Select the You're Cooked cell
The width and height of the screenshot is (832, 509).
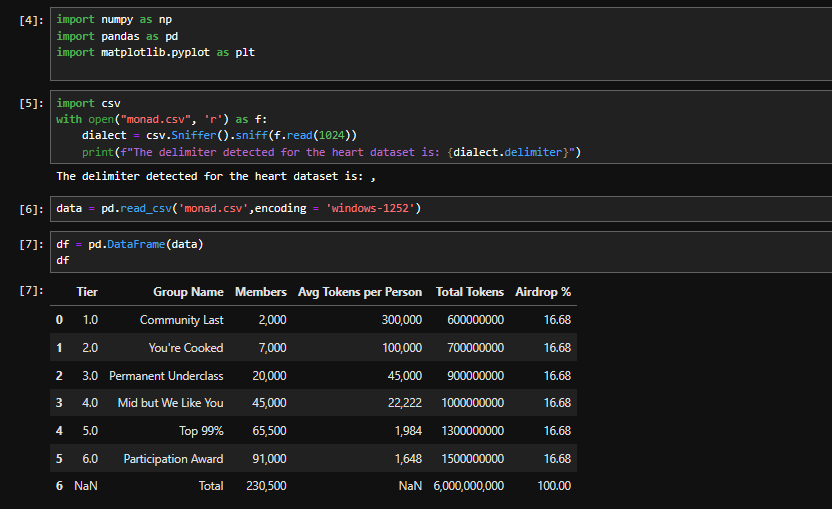(186, 348)
